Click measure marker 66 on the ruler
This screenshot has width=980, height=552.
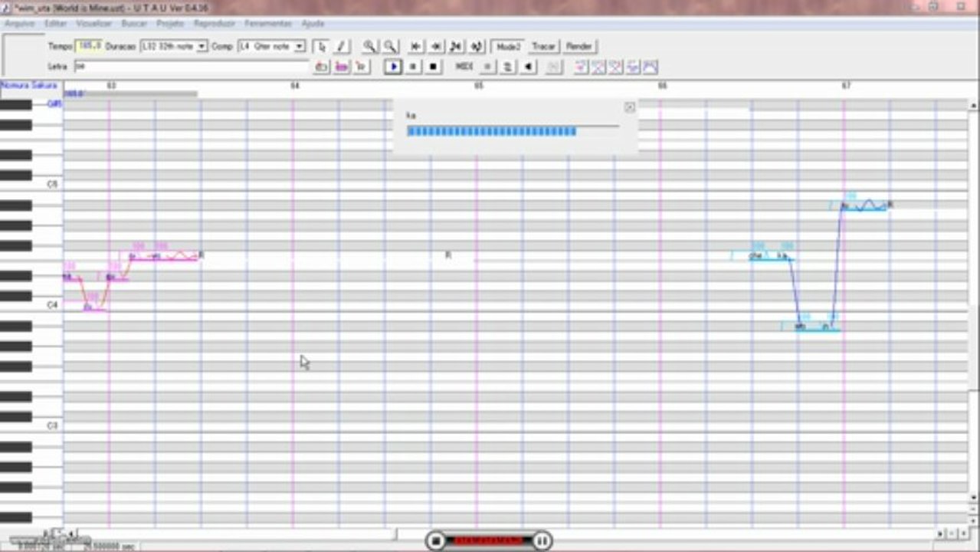663,86
